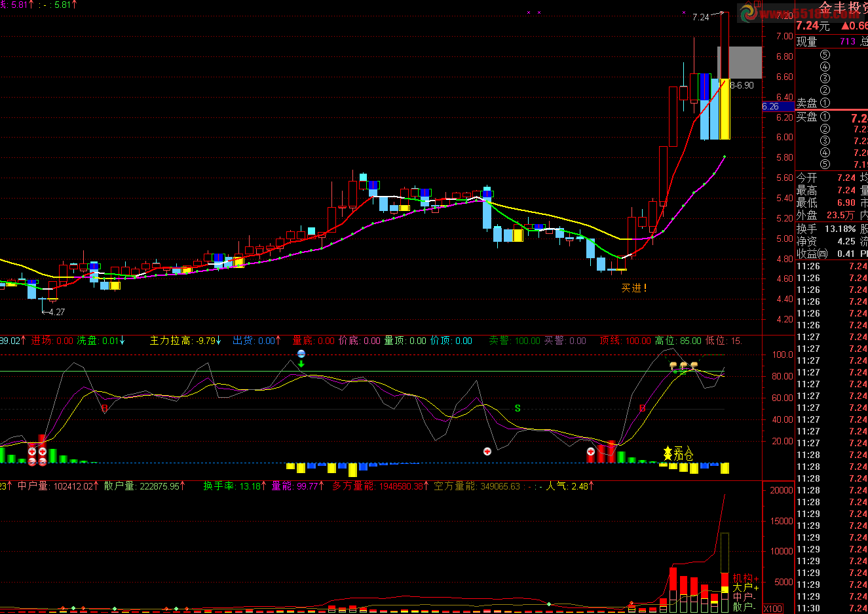This screenshot has width=868, height=614.
Task: Click the 顶线: 100.00 indicator label
Action: click(625, 341)
